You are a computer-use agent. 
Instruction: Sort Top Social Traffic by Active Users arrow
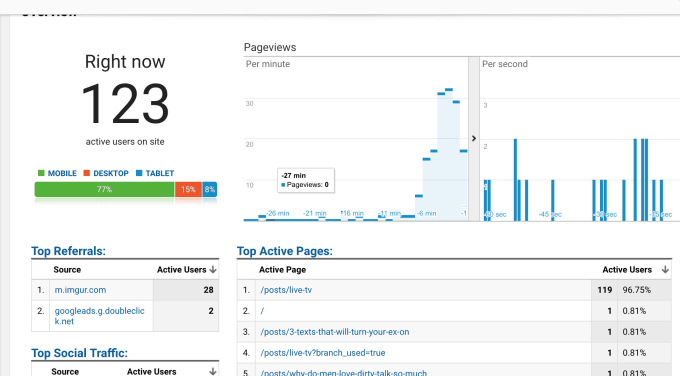[x=212, y=372]
